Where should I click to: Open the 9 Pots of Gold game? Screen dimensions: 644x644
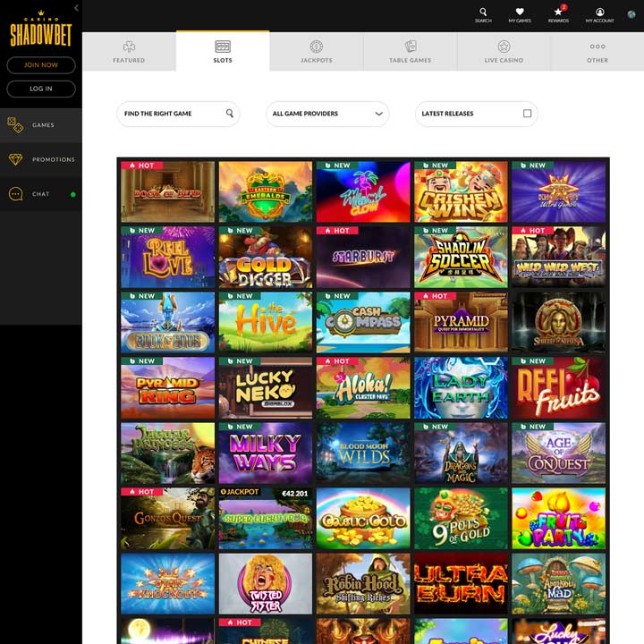(x=461, y=518)
